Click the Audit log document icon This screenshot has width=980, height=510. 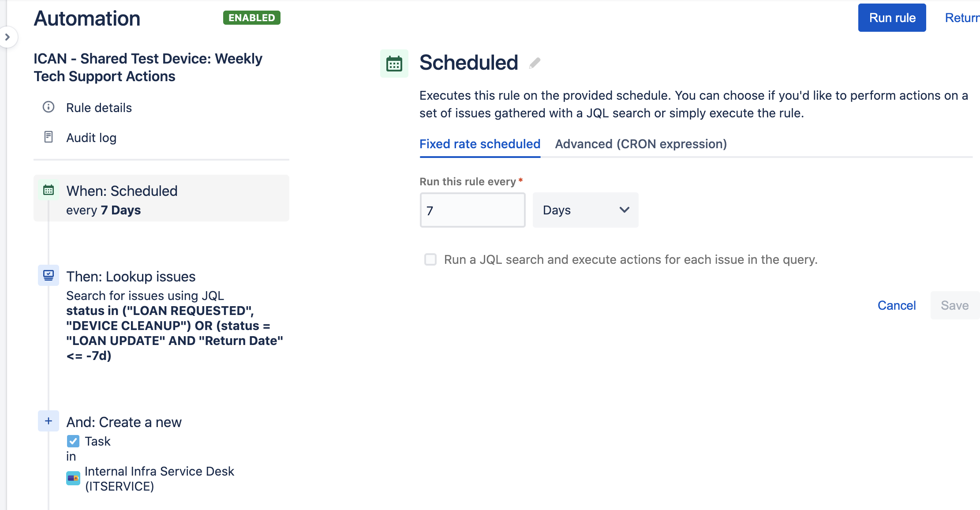click(x=49, y=137)
